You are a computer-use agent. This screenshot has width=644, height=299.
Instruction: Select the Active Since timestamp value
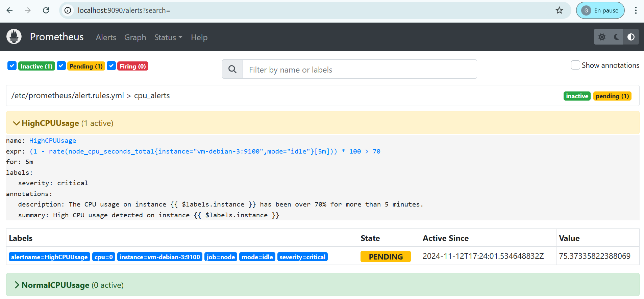pyautogui.click(x=483, y=256)
